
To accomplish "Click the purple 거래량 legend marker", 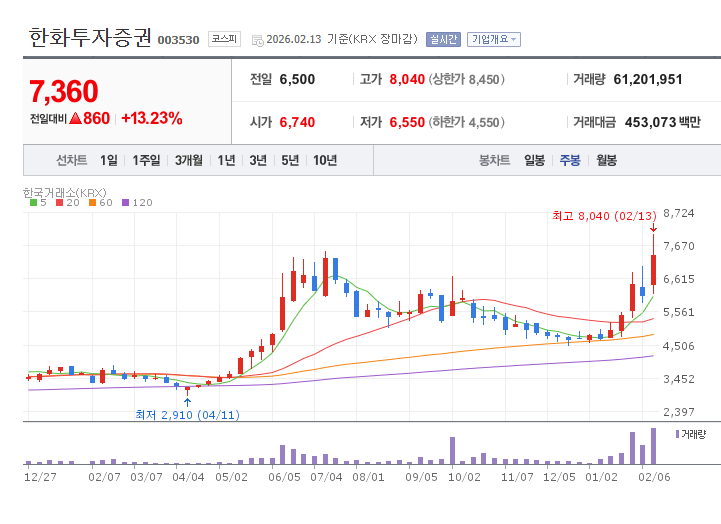I will click(x=677, y=434).
